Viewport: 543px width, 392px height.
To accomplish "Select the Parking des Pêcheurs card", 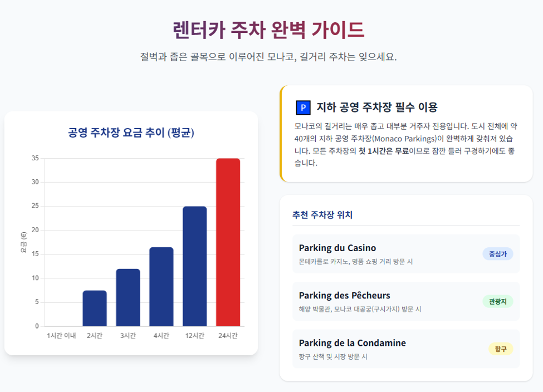I will [406, 301].
